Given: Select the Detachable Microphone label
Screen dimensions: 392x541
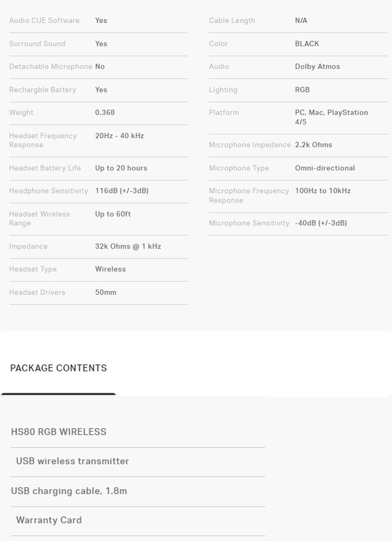Looking at the screenshot, I should tap(51, 67).
